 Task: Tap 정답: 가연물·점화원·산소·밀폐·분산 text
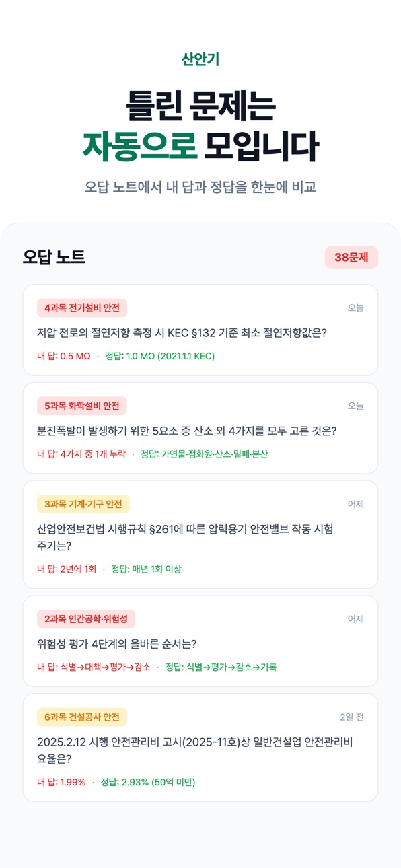205,454
